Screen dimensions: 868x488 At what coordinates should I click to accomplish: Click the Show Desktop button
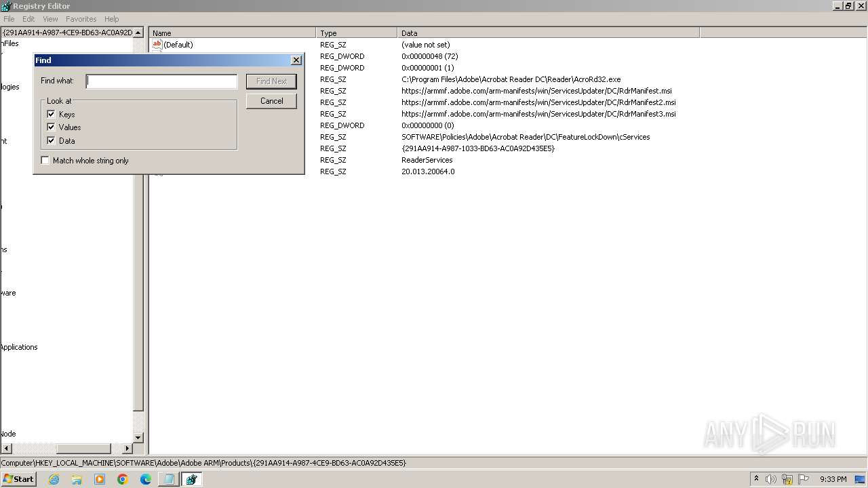(861, 479)
